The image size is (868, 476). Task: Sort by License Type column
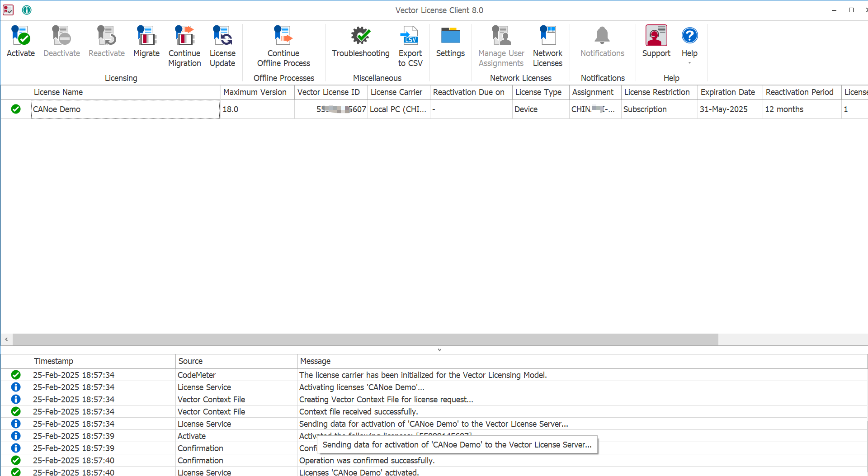click(x=541, y=92)
